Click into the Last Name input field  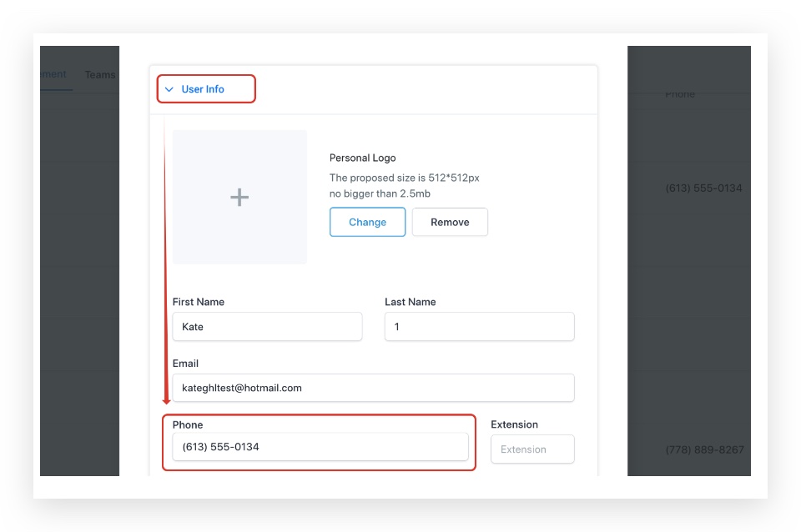tap(479, 327)
